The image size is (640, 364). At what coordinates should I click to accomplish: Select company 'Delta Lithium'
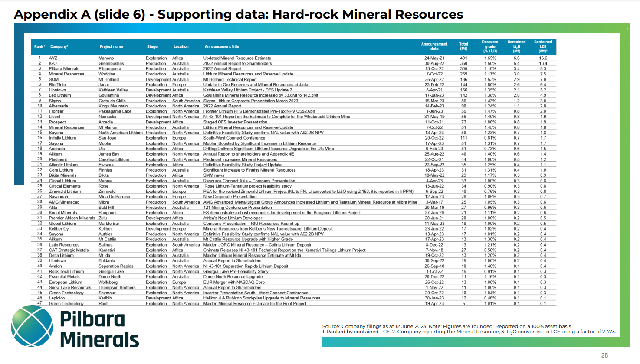pos(62,255)
